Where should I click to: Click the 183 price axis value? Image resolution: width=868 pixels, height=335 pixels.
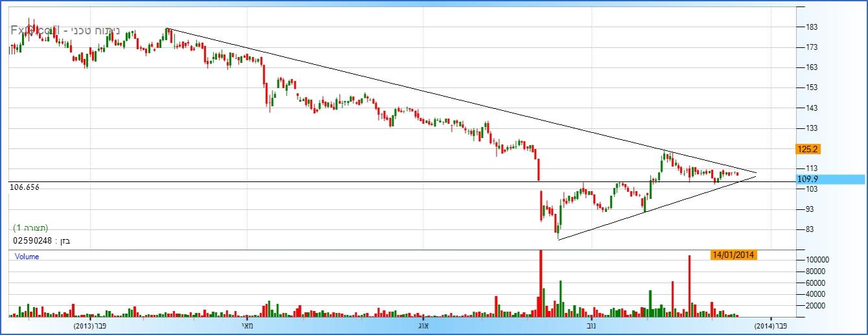pos(811,27)
